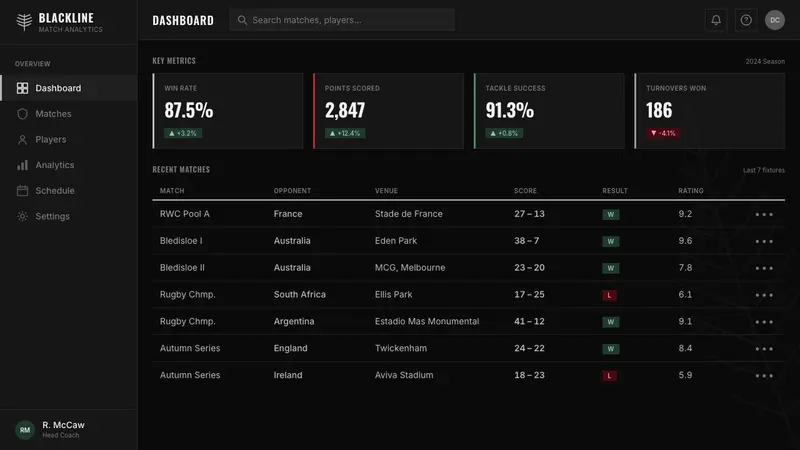Viewport: 800px width, 450px height.
Task: Click the 2024 Season label
Action: tap(765, 61)
